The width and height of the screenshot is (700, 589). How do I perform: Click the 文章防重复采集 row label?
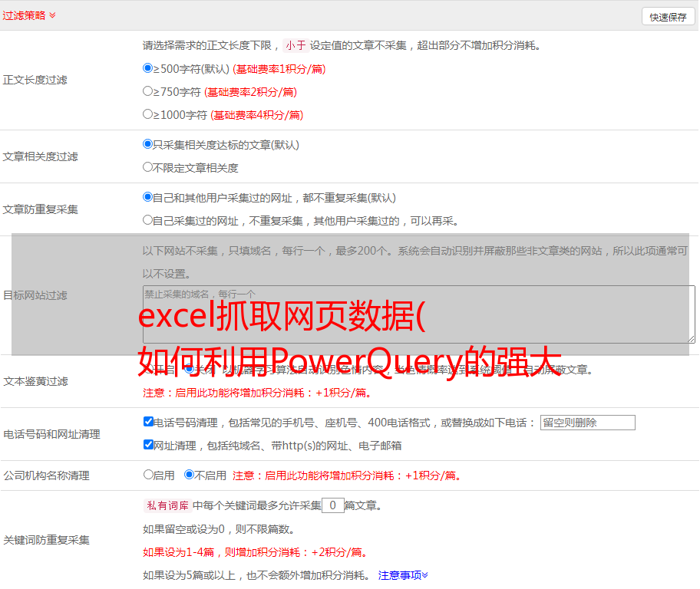[x=40, y=209]
